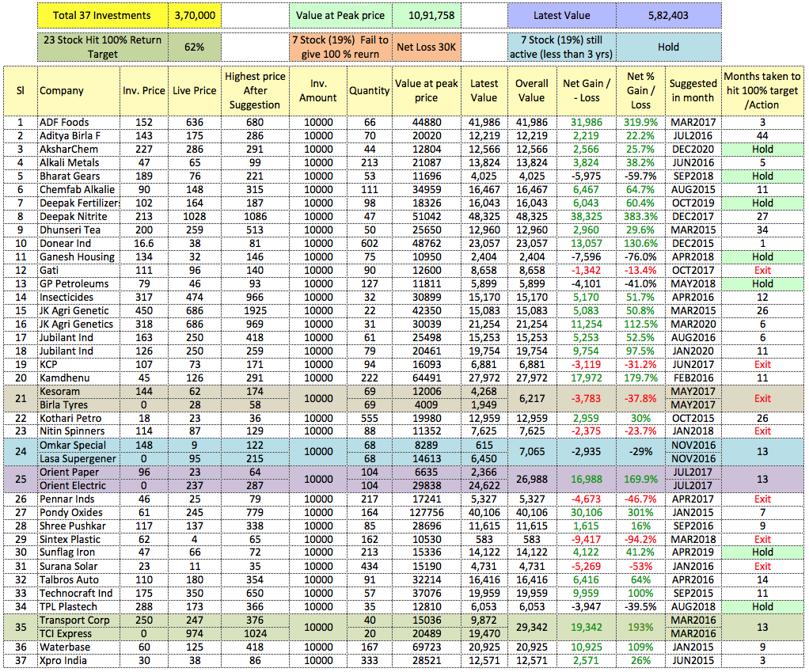Select the 'Total 37 Investments' cell

coord(103,16)
